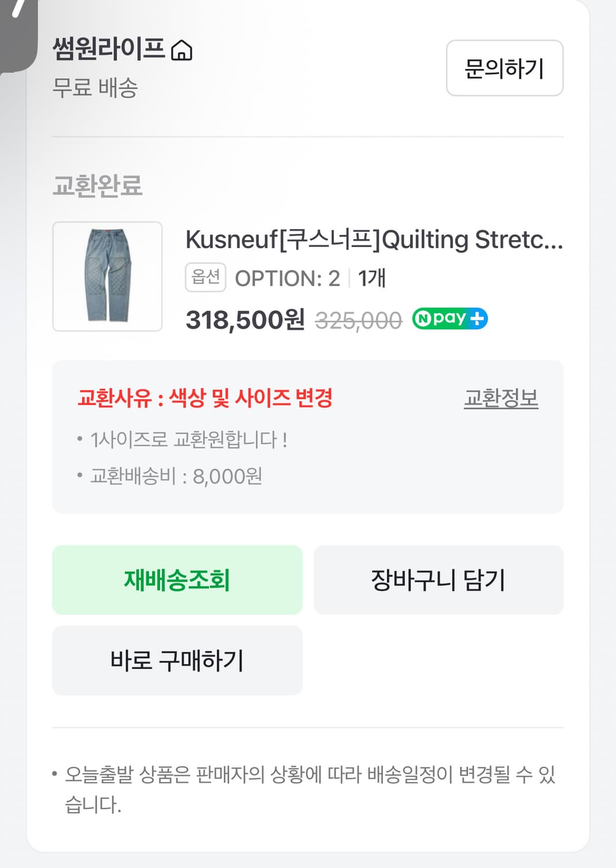Open the jeans product thumbnail

[x=108, y=276]
